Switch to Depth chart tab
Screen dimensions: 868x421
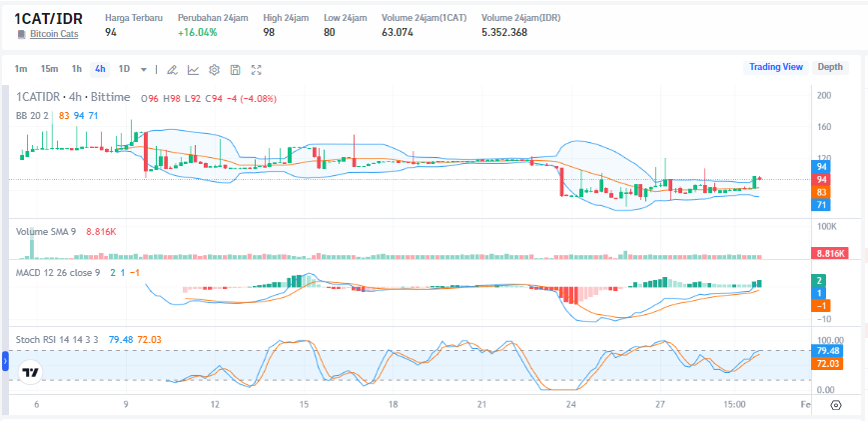pyautogui.click(x=830, y=67)
